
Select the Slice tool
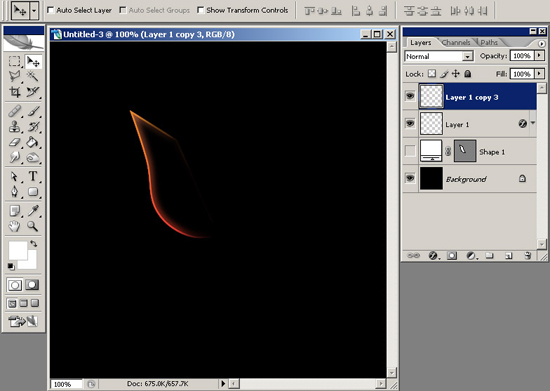point(33,92)
